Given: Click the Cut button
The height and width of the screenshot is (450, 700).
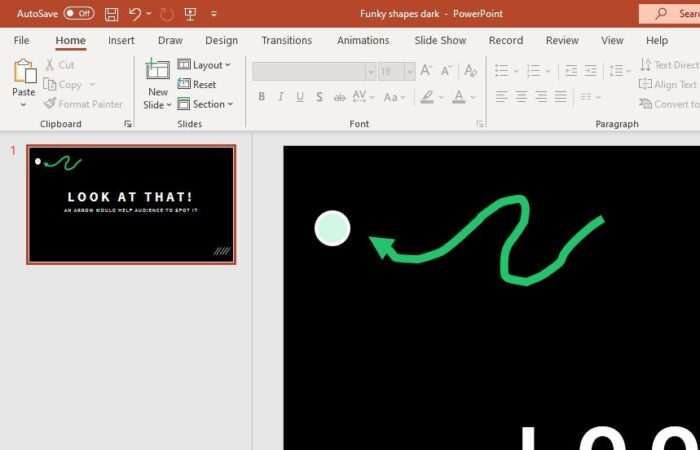Looking at the screenshot, I should coord(60,65).
